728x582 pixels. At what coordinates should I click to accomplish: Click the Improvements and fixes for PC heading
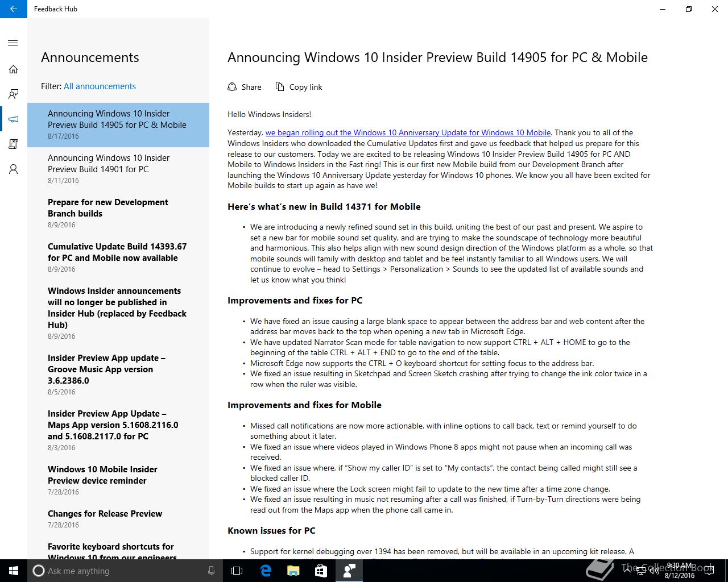tap(295, 301)
